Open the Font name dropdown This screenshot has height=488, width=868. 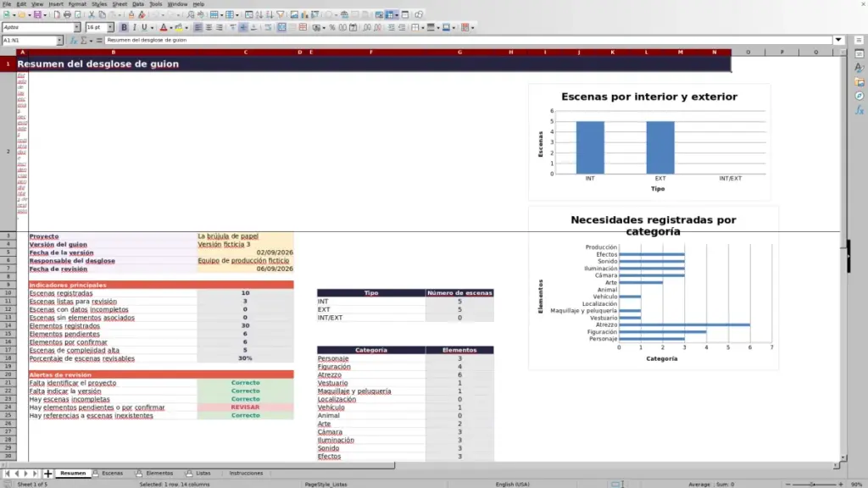[77, 27]
